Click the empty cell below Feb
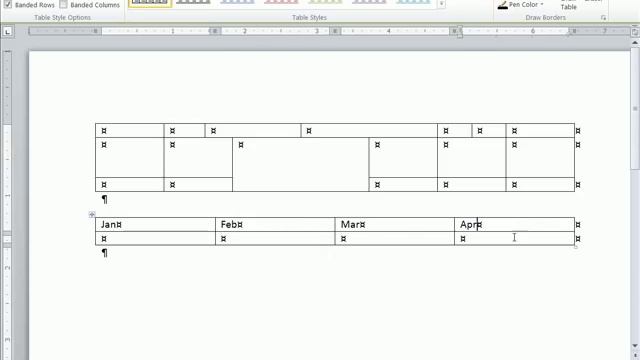This screenshot has height=360, width=640. click(275, 238)
